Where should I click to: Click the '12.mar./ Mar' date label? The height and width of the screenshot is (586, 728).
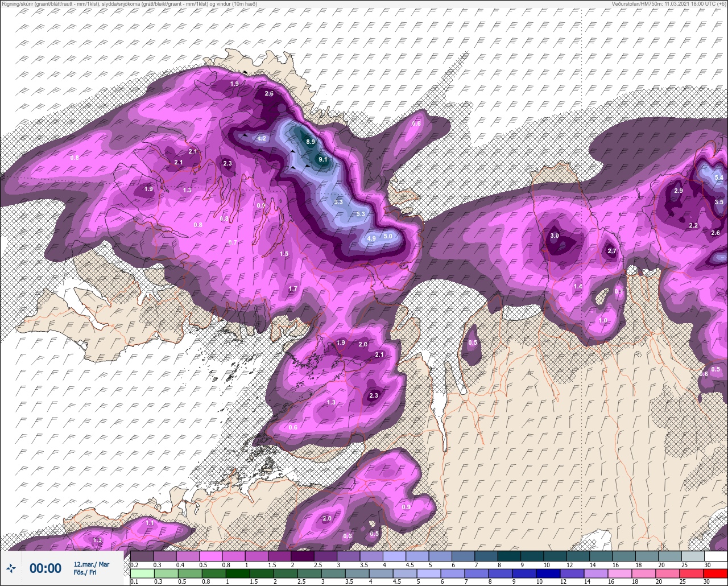coord(91,564)
